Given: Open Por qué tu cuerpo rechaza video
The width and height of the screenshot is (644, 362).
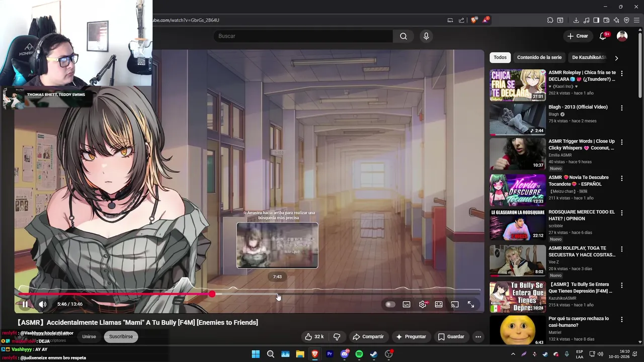Looking at the screenshot, I should point(579,322).
